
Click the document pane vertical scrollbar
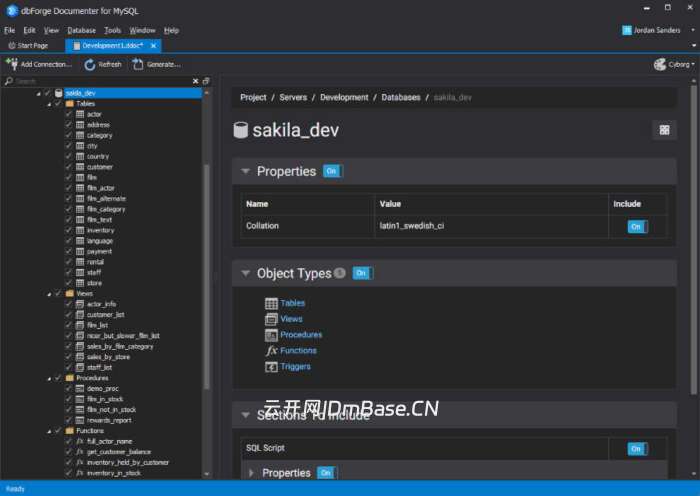click(x=693, y=240)
